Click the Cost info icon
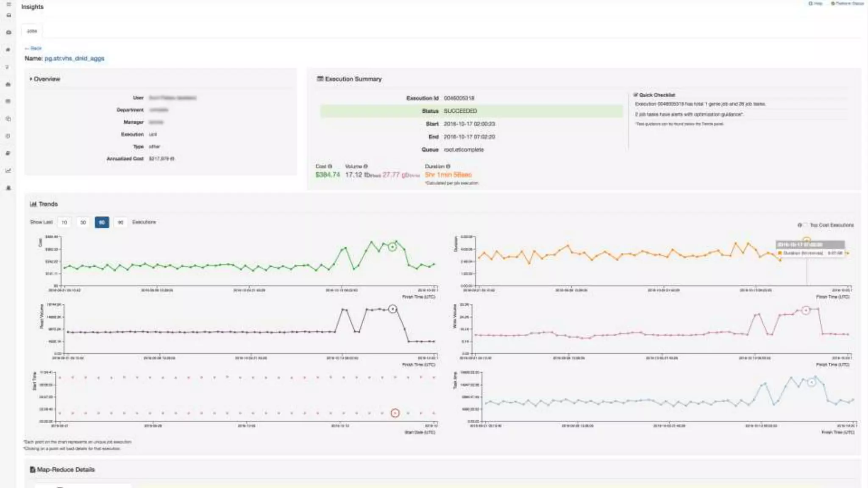 click(x=330, y=166)
